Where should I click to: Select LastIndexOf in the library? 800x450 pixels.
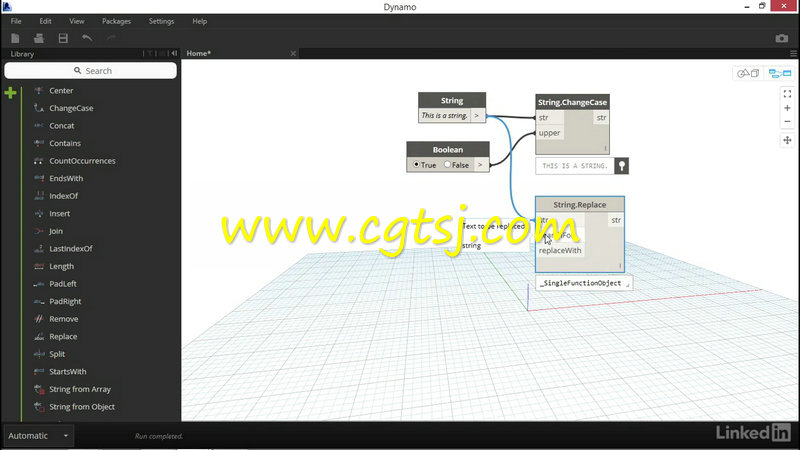(71, 249)
